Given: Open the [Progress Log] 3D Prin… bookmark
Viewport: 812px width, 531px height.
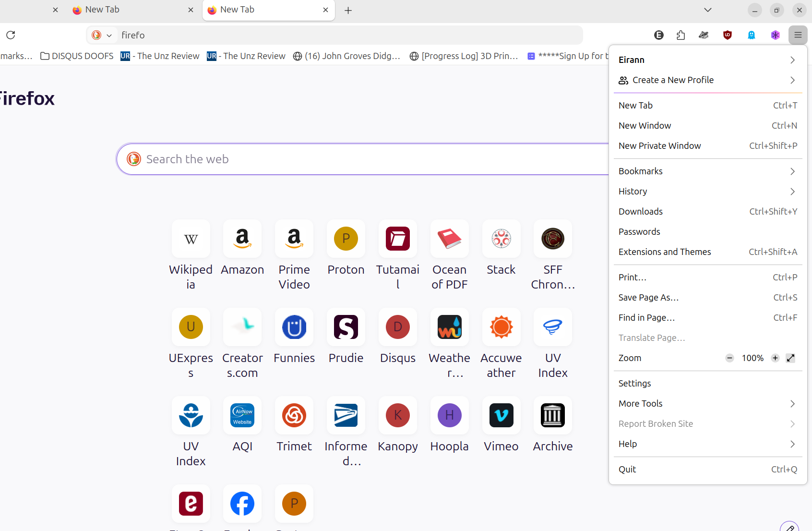Looking at the screenshot, I should [464, 56].
